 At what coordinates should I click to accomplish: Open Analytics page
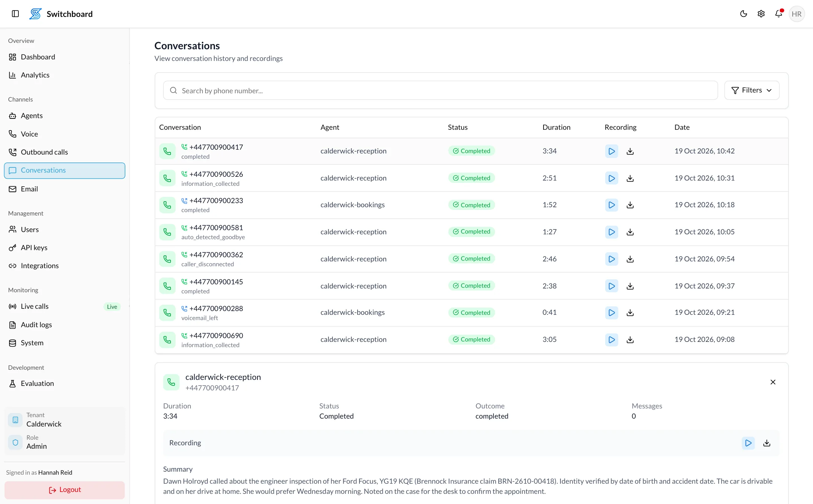point(64,75)
